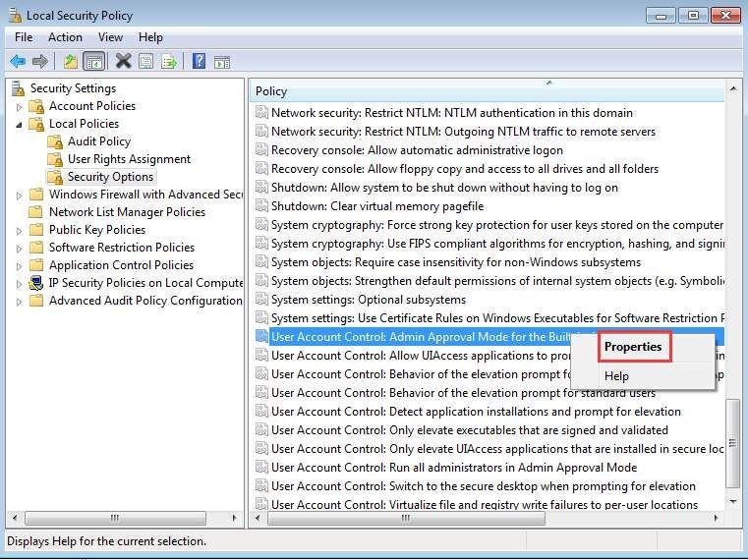Select Help in the context menu
This screenshot has width=748, height=560.
(x=617, y=376)
